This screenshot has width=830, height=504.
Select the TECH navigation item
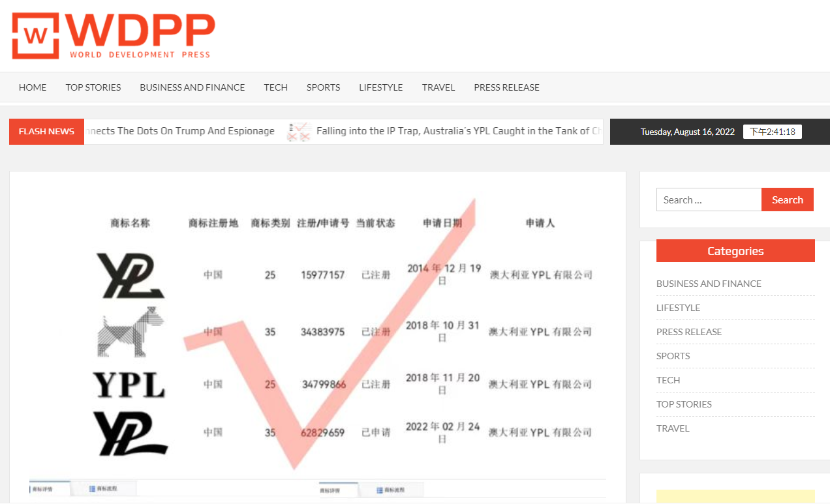click(x=276, y=87)
